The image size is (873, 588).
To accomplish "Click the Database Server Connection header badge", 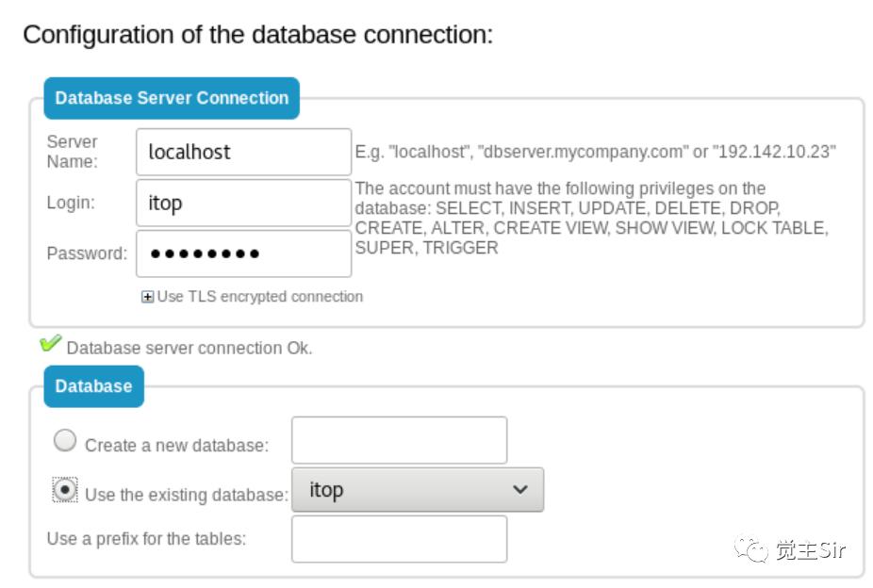I will coord(171,98).
